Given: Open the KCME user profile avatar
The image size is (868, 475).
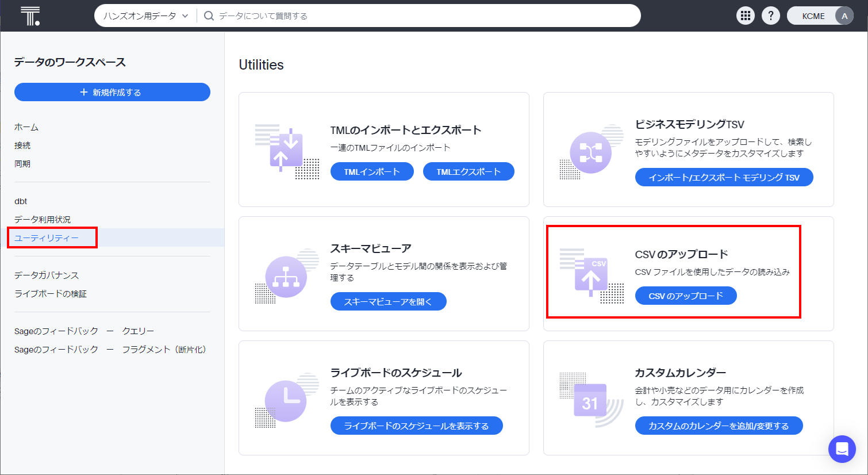Looking at the screenshot, I should pos(844,16).
